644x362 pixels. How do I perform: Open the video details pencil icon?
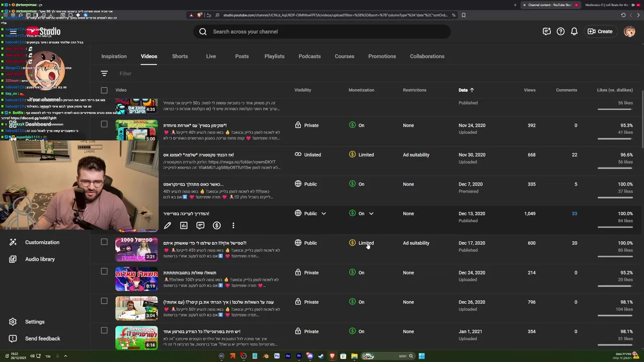coord(168,226)
